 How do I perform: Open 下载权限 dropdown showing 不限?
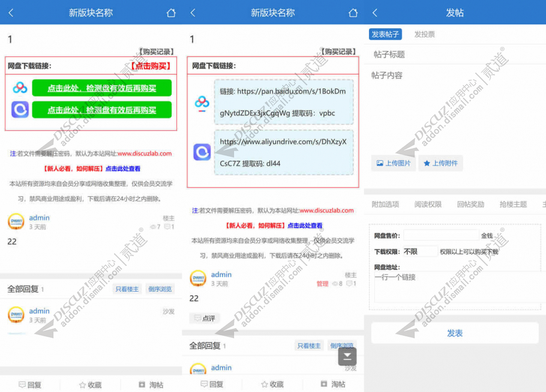coord(420,252)
